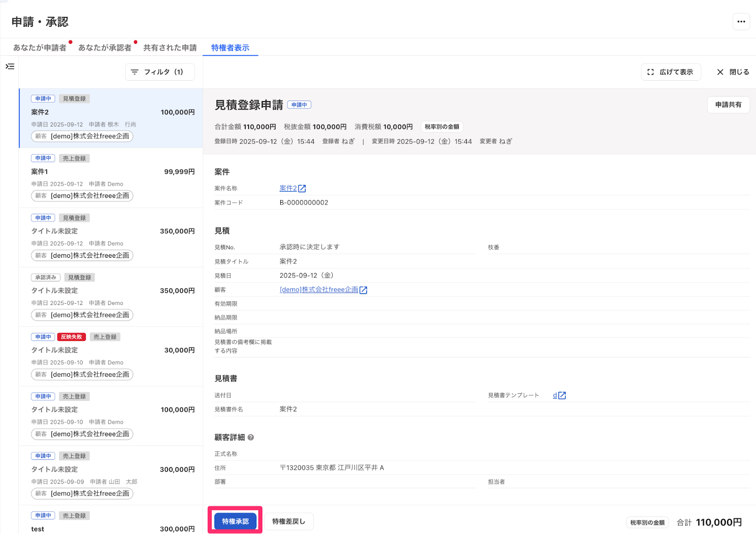This screenshot has height=534, width=756.
Task: Open the [demo]株式会社freee企画 customer link
Action: 319,289
